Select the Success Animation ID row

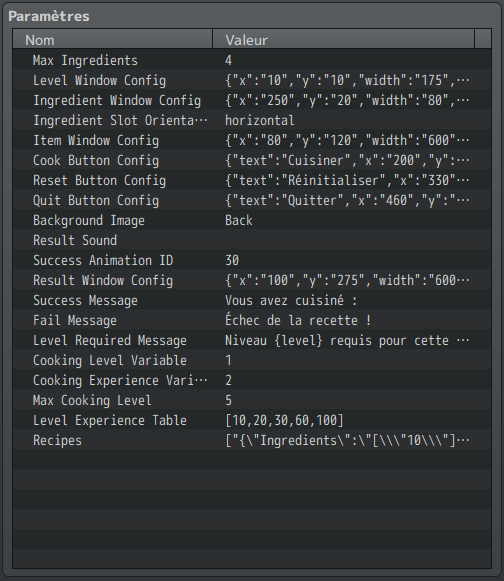pos(252,260)
